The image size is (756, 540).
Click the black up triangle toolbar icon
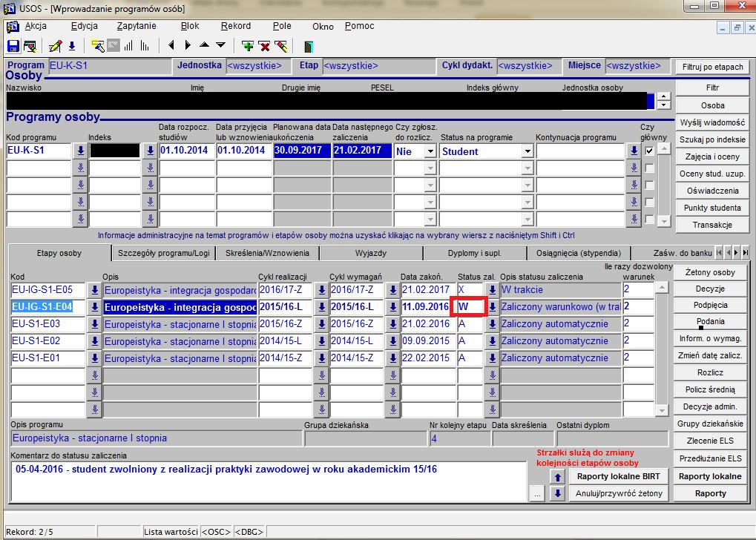(205, 45)
